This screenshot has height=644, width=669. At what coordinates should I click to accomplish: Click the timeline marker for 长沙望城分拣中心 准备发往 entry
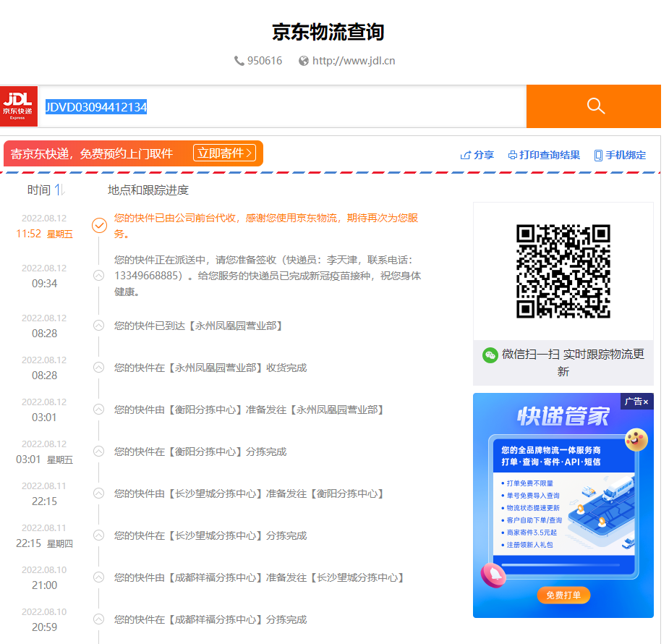[x=98, y=493]
